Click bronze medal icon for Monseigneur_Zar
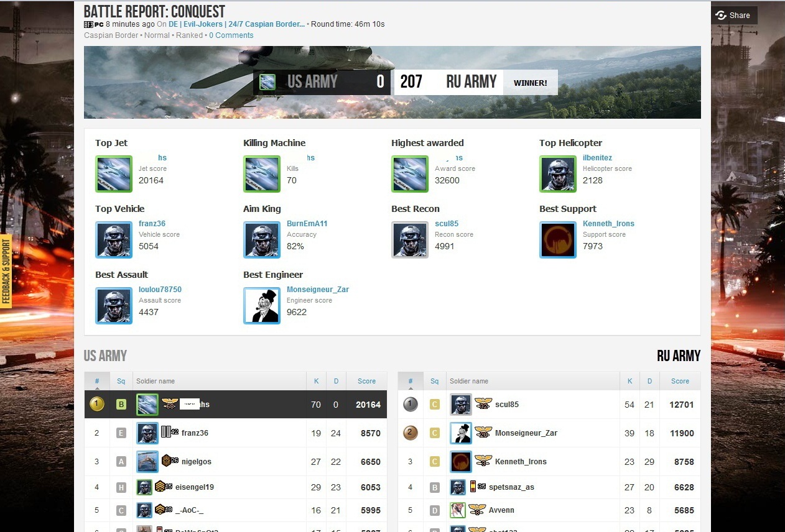The width and height of the screenshot is (785, 532). tap(410, 433)
